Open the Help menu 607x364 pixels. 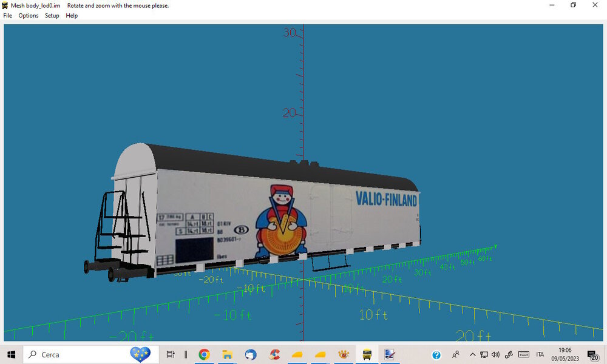tap(72, 16)
